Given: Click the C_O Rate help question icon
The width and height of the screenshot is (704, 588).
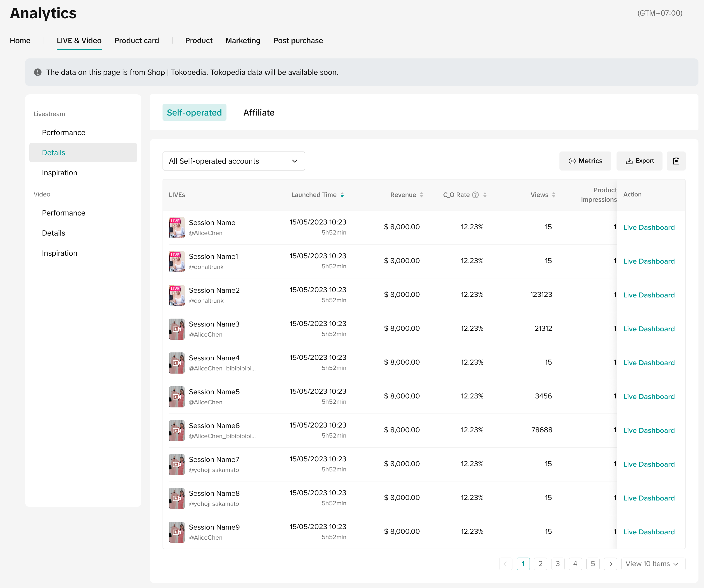Looking at the screenshot, I should [475, 195].
